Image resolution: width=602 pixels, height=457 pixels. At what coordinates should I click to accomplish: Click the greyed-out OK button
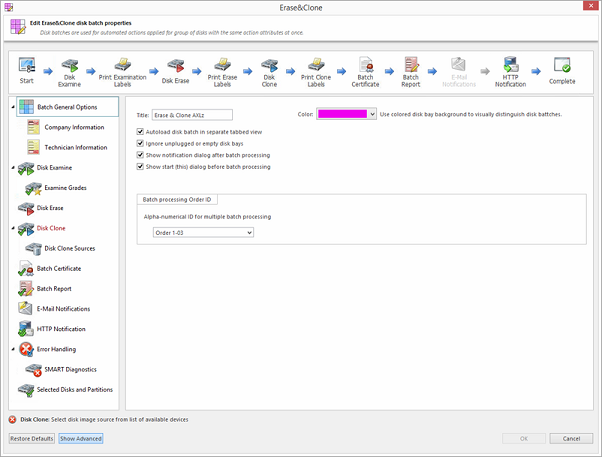click(x=524, y=439)
